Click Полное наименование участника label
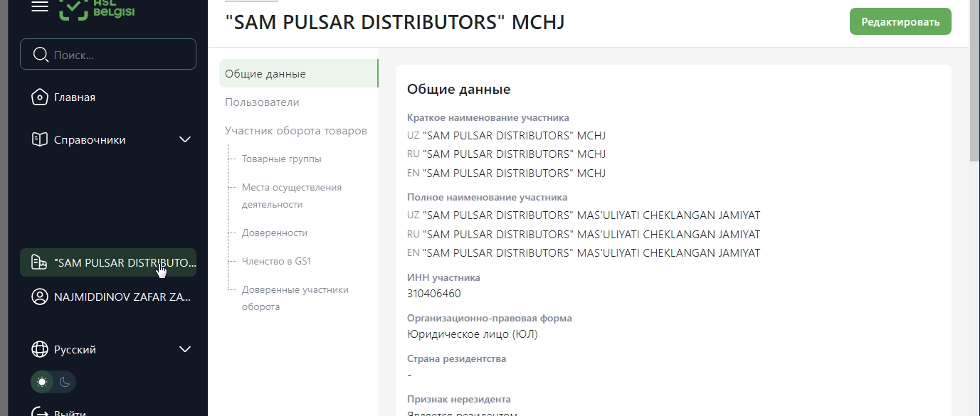The width and height of the screenshot is (980, 416). pos(488,197)
